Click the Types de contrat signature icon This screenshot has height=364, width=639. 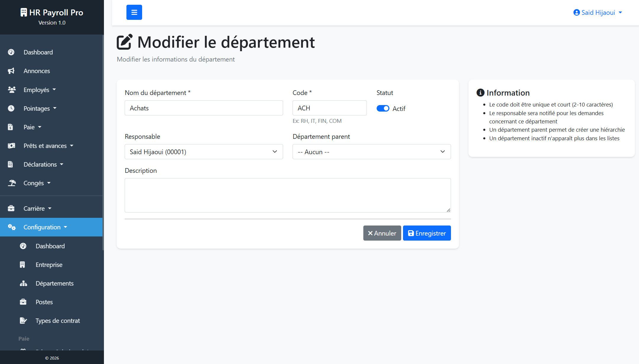click(23, 320)
